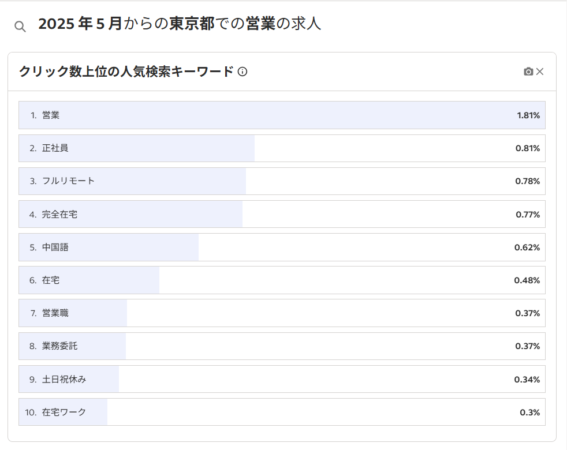
Task: Click the クリック数上位の人気検索キーワード title
Action: coord(126,72)
